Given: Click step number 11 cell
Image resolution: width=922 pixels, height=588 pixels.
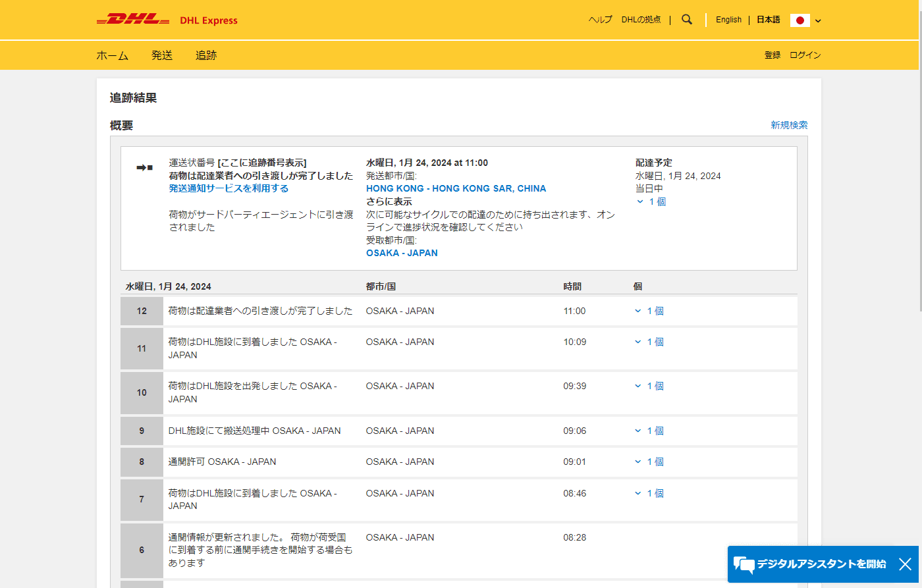Looking at the screenshot, I should pyautogui.click(x=142, y=348).
